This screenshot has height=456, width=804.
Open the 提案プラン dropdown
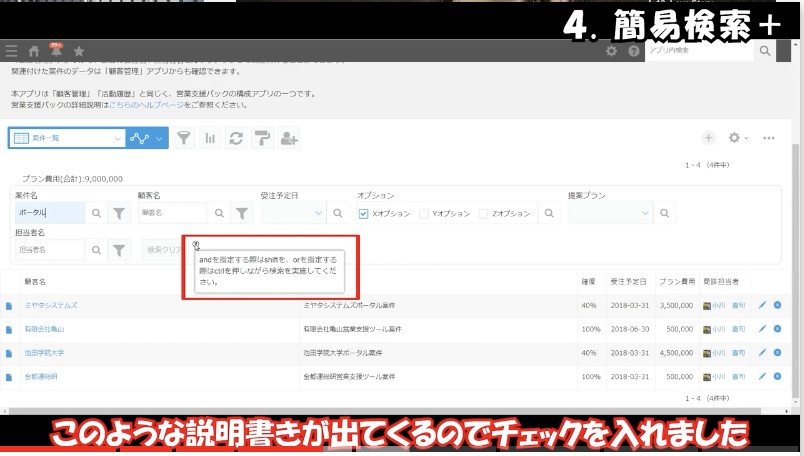(x=643, y=213)
